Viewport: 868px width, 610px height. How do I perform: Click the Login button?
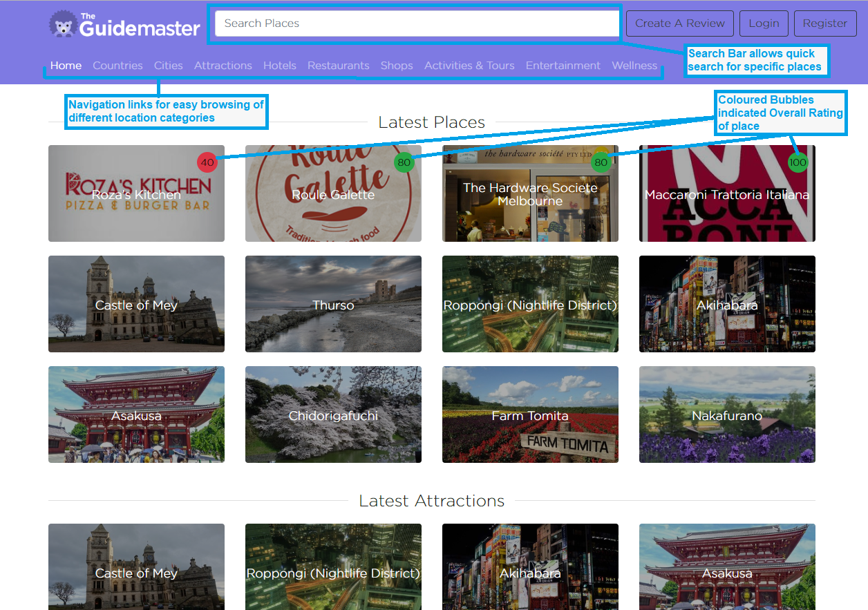point(764,23)
